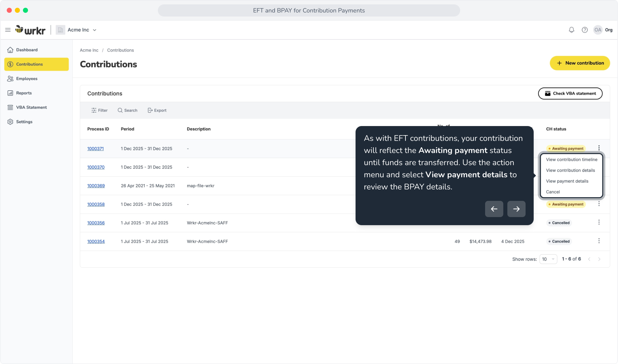618x364 pixels.
Task: Click the New contribution button
Action: [580, 63]
